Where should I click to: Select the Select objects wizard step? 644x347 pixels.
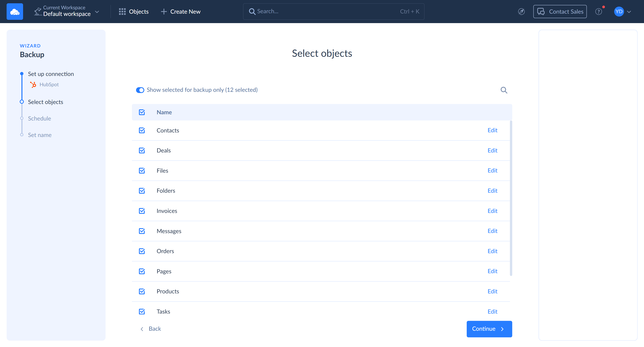click(x=46, y=102)
